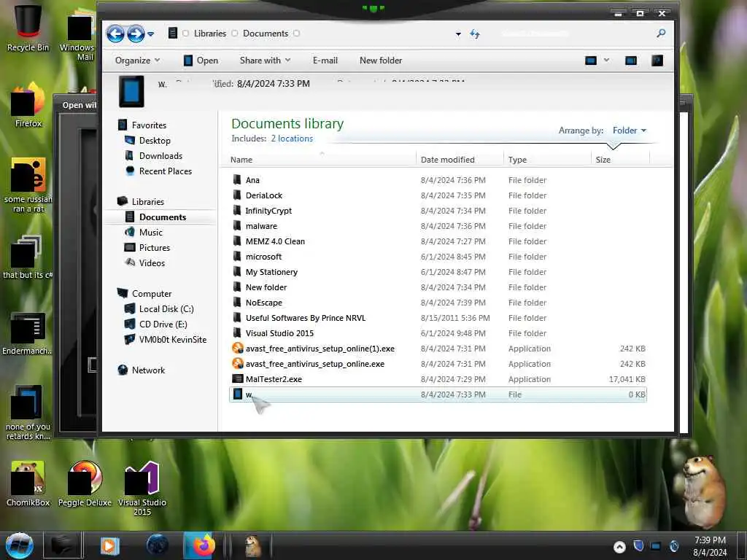Open the Arrange by Folder dropdown
Screen dimensions: 747x560
(630, 131)
